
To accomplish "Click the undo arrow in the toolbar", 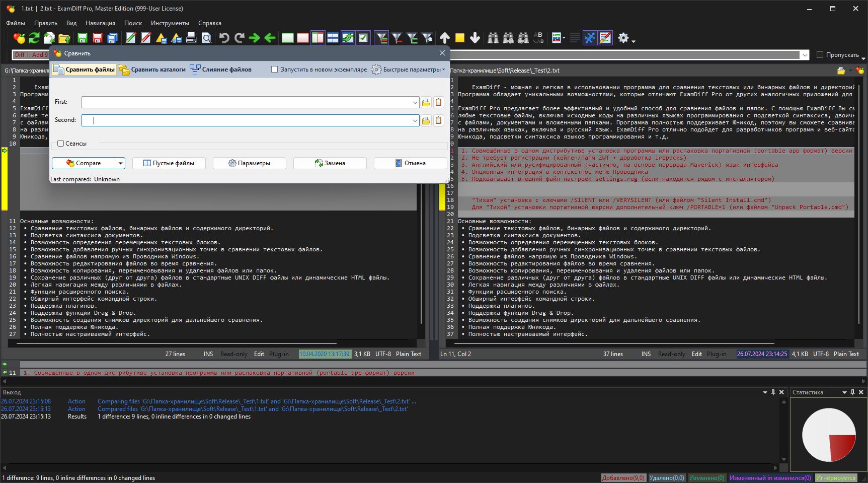I will pos(224,38).
